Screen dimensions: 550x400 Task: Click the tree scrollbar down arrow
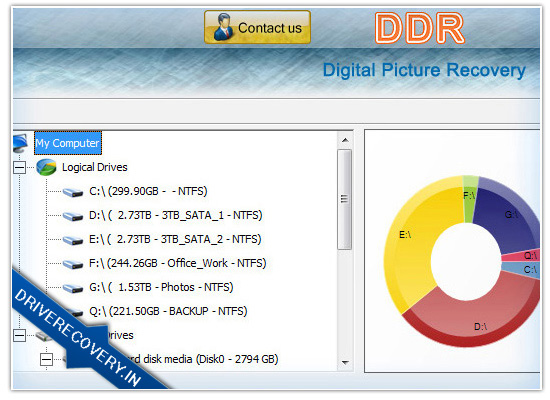(x=345, y=362)
